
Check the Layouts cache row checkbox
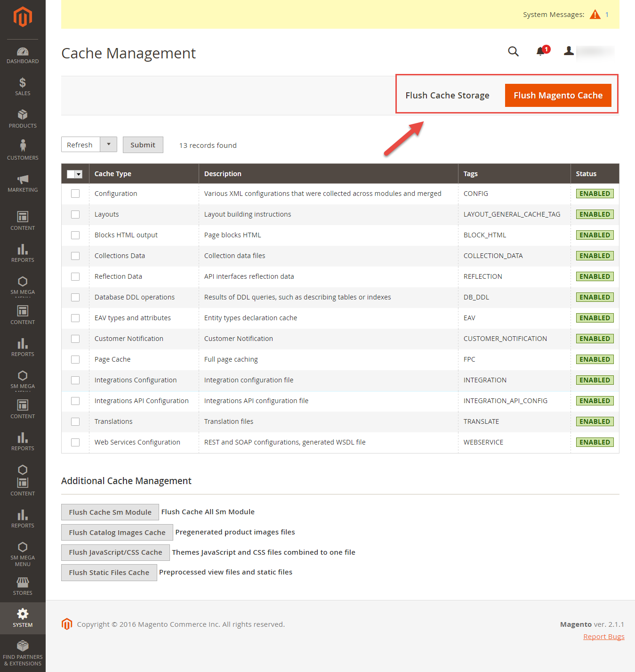coord(75,214)
